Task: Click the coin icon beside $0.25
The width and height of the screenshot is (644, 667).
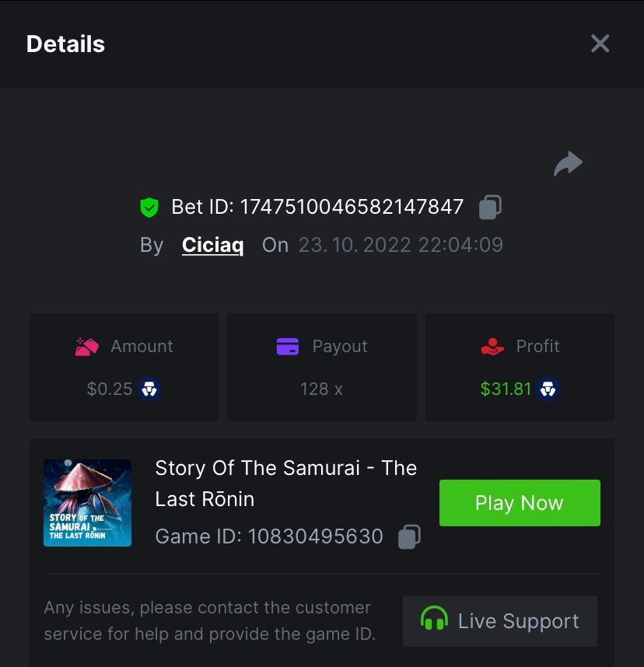Action: tap(149, 389)
